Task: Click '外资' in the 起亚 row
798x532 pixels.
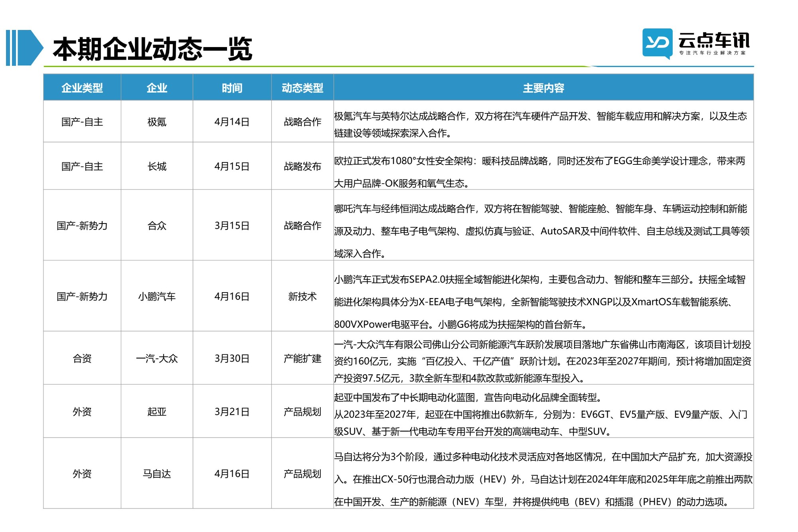Action: pos(82,411)
